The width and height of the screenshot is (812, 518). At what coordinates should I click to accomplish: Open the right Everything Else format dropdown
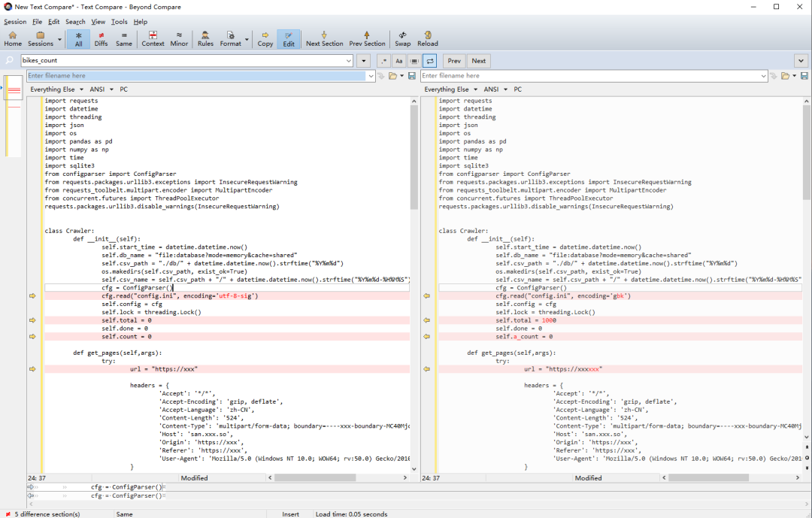[450, 89]
